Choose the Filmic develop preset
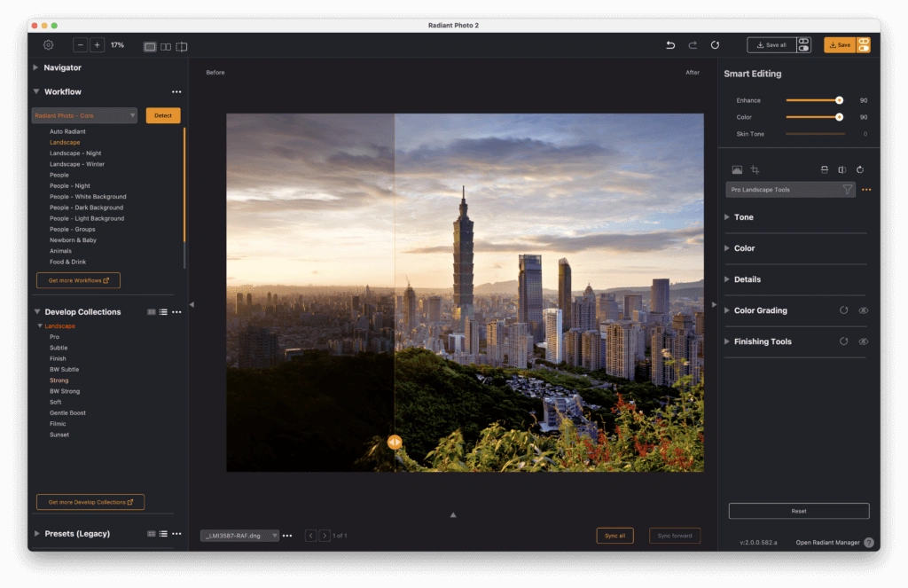 [59, 424]
